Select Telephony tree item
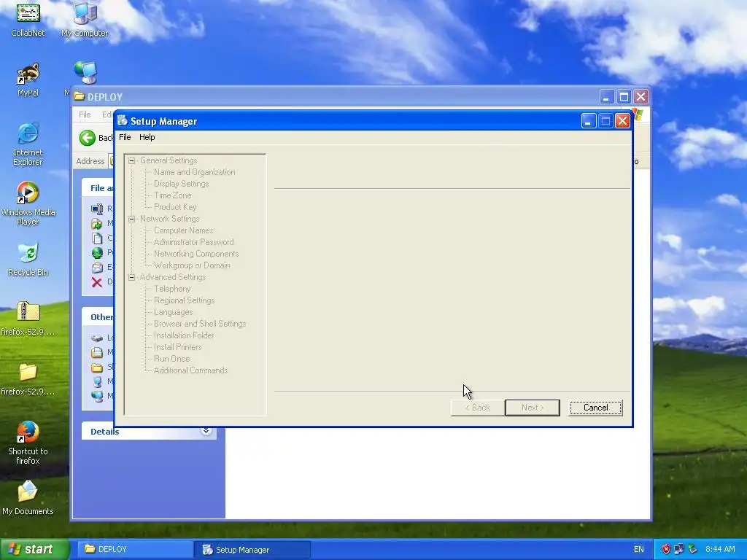This screenshot has height=560, width=747. pos(172,289)
